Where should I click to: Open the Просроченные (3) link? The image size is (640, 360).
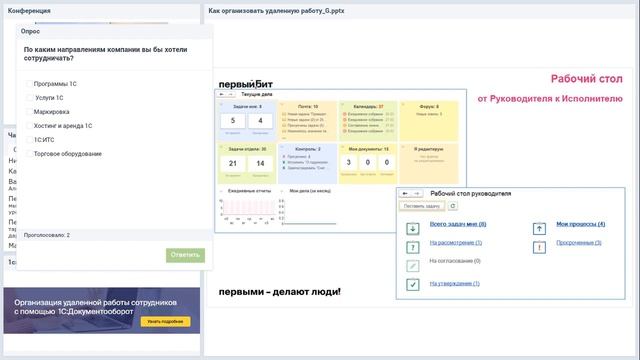[579, 243]
